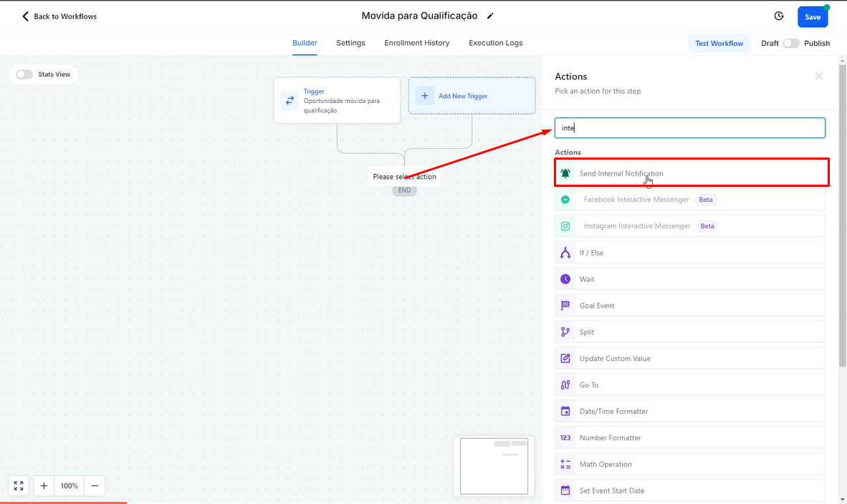Close the Actions panel with X
847x504 pixels.
point(819,76)
